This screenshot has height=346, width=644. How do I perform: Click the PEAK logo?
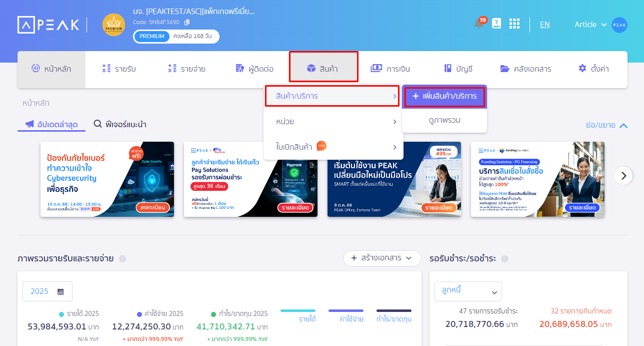[48, 25]
